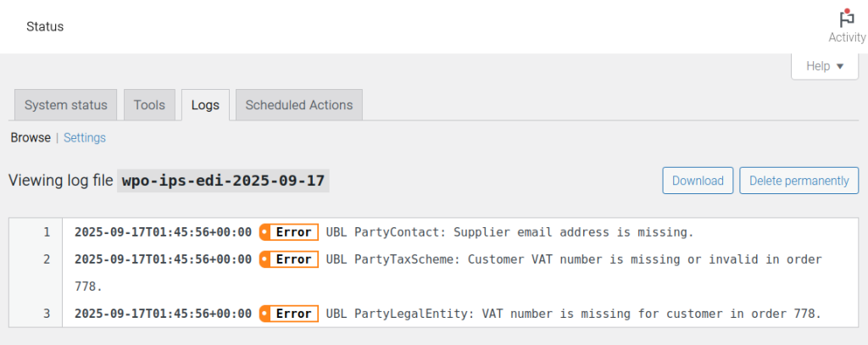Click the Browse sub-navigation link
Image resolution: width=868 pixels, height=345 pixels.
[x=31, y=137]
